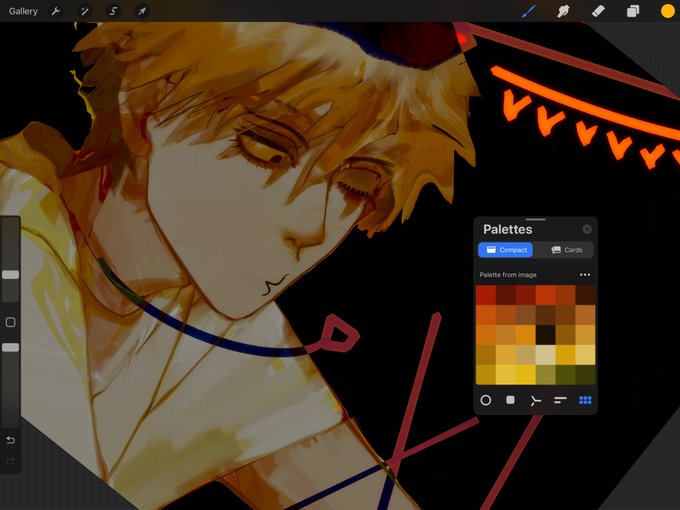Pick the top-left red-orange palette swatch
The image size is (680, 510).
pyautogui.click(x=486, y=295)
